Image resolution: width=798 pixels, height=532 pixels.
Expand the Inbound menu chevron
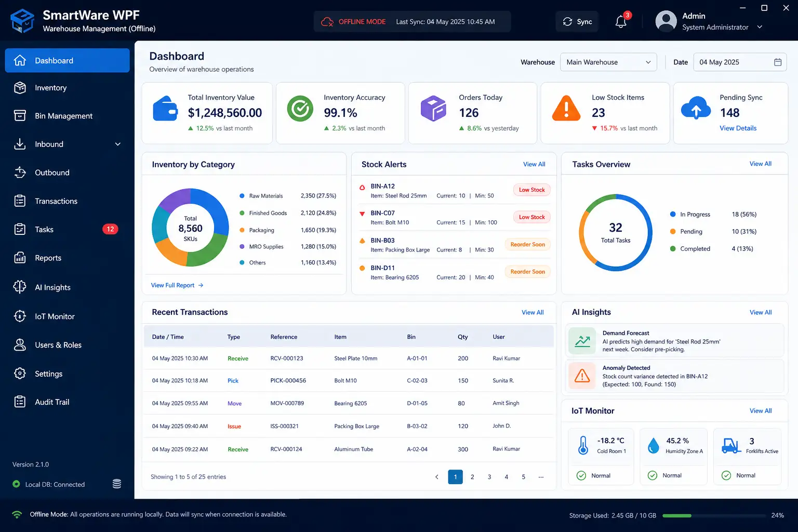coord(118,144)
